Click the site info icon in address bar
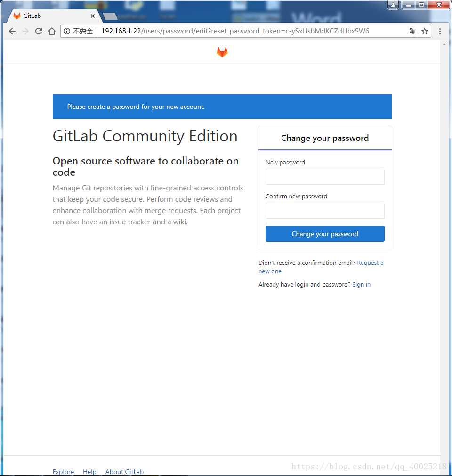452x476 pixels. pyautogui.click(x=67, y=31)
